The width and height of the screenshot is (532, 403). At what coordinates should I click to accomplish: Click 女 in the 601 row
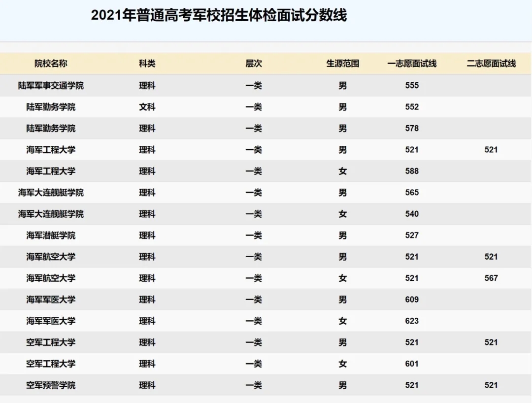pyautogui.click(x=343, y=364)
